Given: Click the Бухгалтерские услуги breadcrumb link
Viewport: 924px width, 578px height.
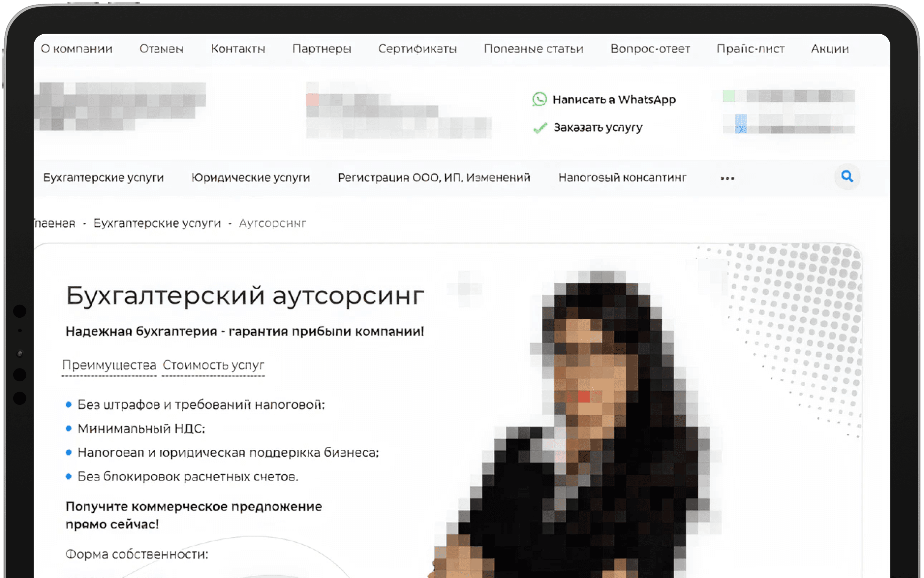Looking at the screenshot, I should pos(157,223).
